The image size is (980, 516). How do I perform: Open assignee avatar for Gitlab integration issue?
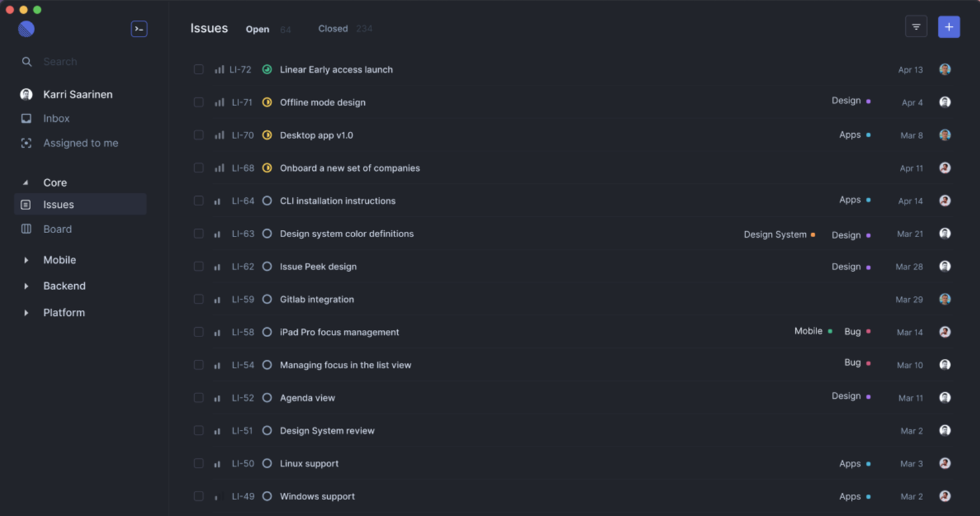(x=945, y=299)
